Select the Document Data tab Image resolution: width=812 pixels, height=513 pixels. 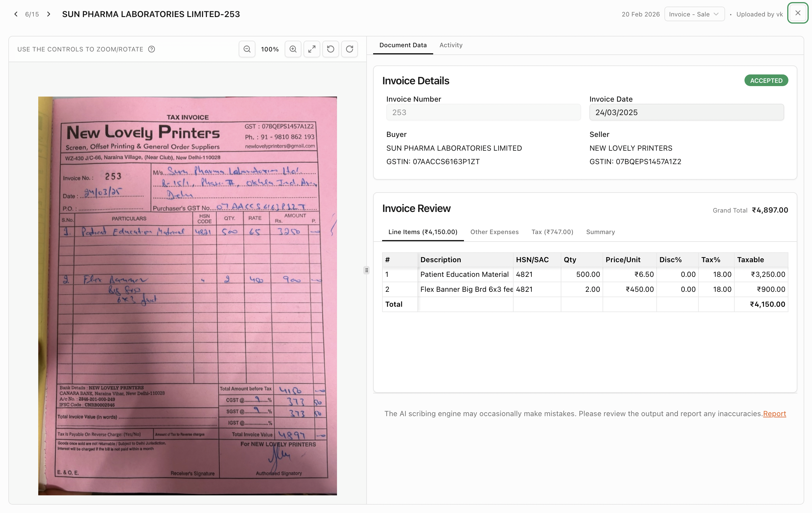click(403, 45)
